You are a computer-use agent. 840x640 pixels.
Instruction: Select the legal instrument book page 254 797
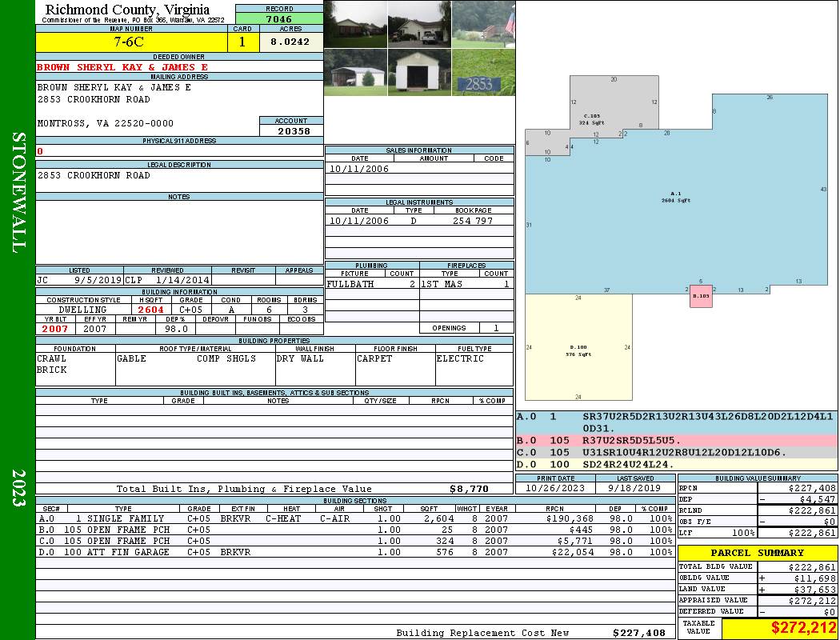[473, 221]
